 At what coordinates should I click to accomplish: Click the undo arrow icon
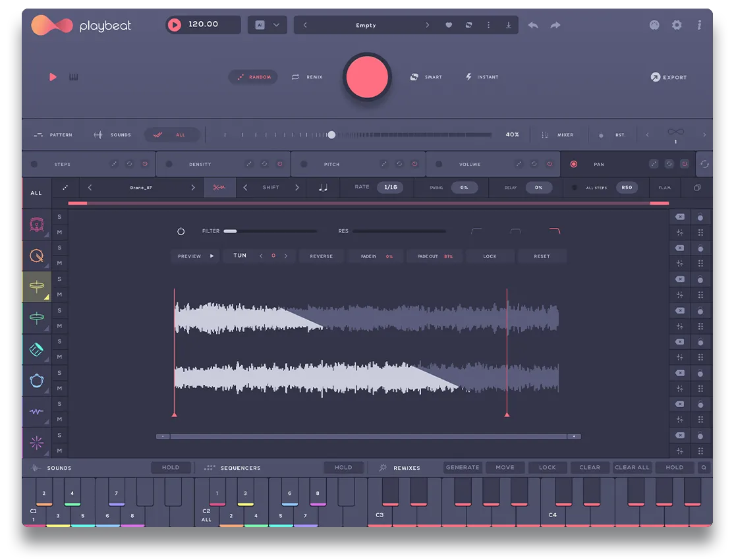534,24
